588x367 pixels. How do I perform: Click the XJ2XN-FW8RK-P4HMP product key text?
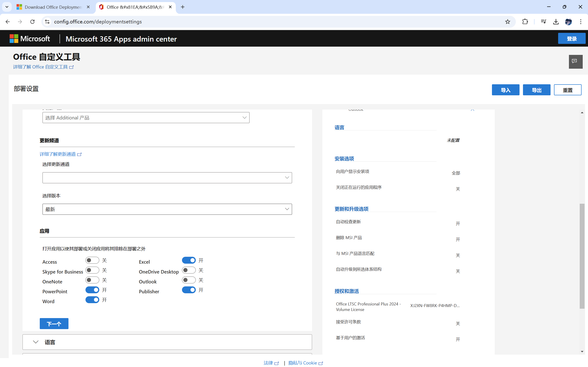(x=435, y=305)
